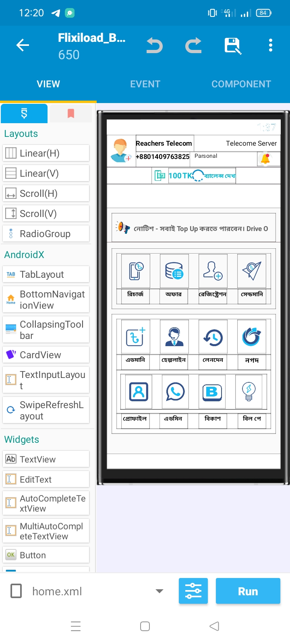Screen dimensions: 290x644
Task: Choose the Linear(H) layout
Action: tap(46, 153)
